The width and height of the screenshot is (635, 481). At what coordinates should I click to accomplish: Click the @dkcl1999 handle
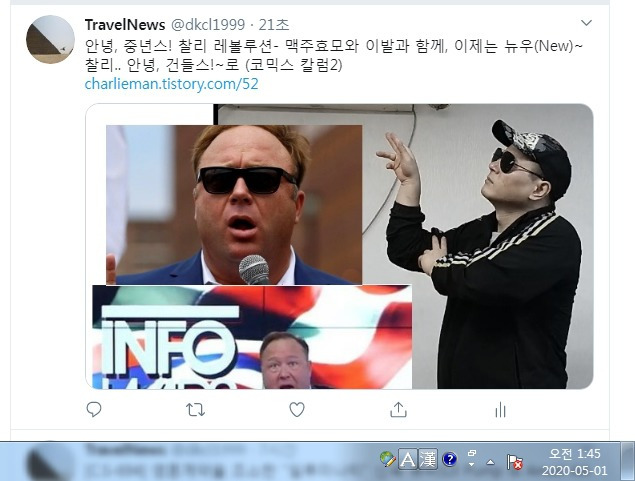point(208,25)
